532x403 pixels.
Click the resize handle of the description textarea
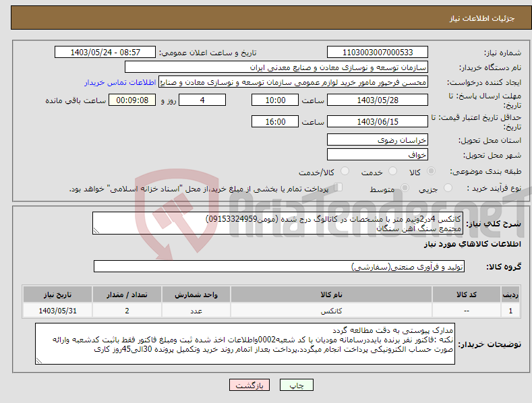point(96,230)
